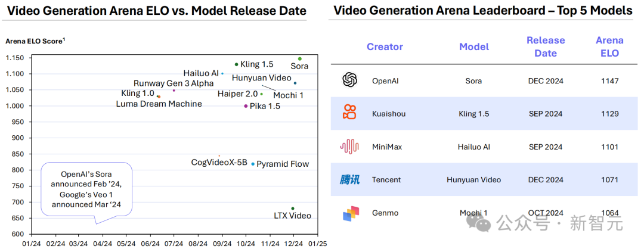Screen dimensions: 644x249
Task: Click the Kling 1.5 row SEP 2024 date
Action: pyautogui.click(x=546, y=114)
